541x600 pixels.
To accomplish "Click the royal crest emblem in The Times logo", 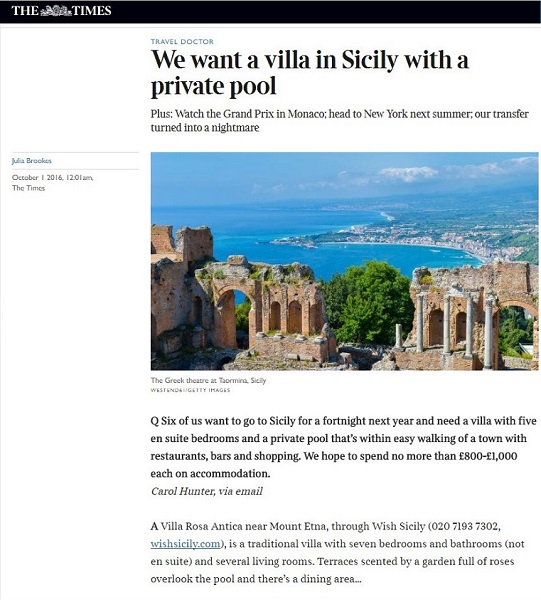I will coord(56,11).
